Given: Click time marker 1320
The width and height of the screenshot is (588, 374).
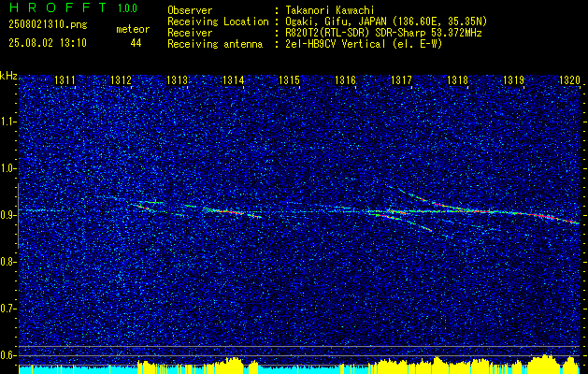Looking at the screenshot, I should pyautogui.click(x=569, y=79).
